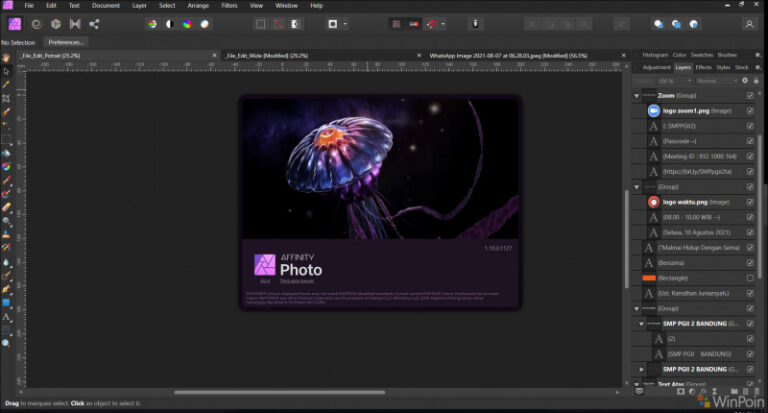Click the layer blend options gear icon
Image resolution: width=768 pixels, height=413 pixels.
[745, 81]
